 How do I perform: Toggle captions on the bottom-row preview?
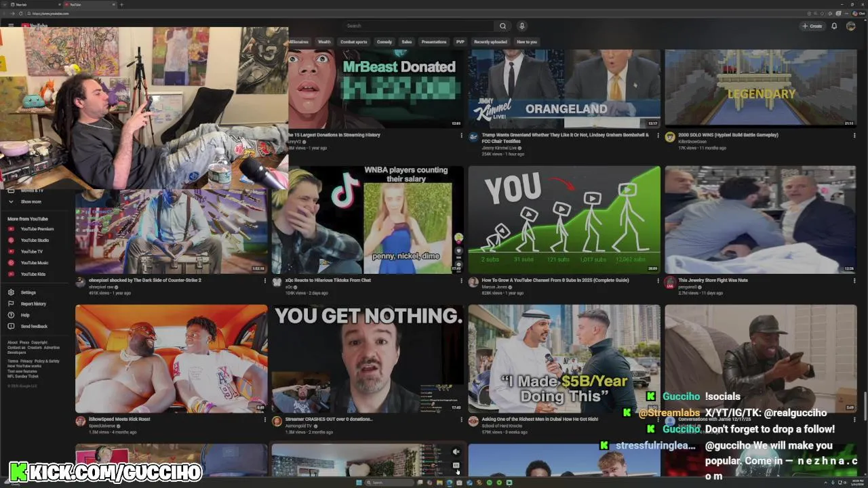(456, 465)
